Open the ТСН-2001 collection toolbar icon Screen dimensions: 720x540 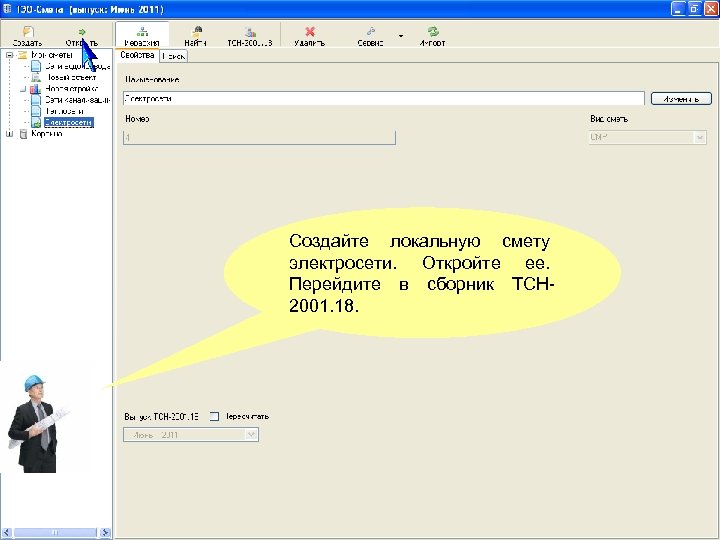tap(249, 32)
